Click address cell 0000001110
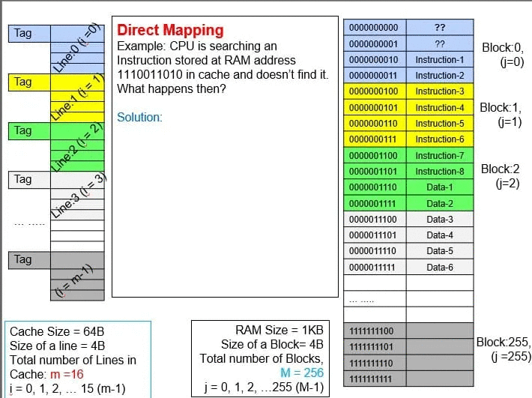Viewport: 532px width, 398px height. 375,187
